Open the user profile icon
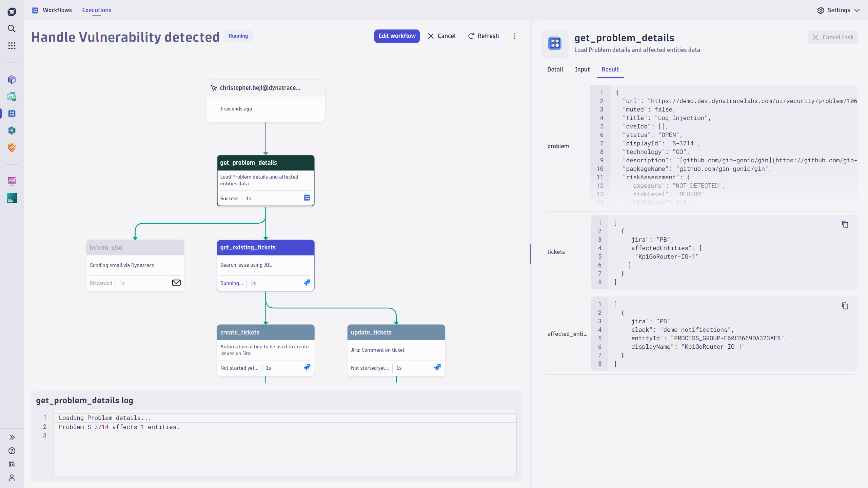Image resolution: width=868 pixels, height=488 pixels. click(x=12, y=478)
